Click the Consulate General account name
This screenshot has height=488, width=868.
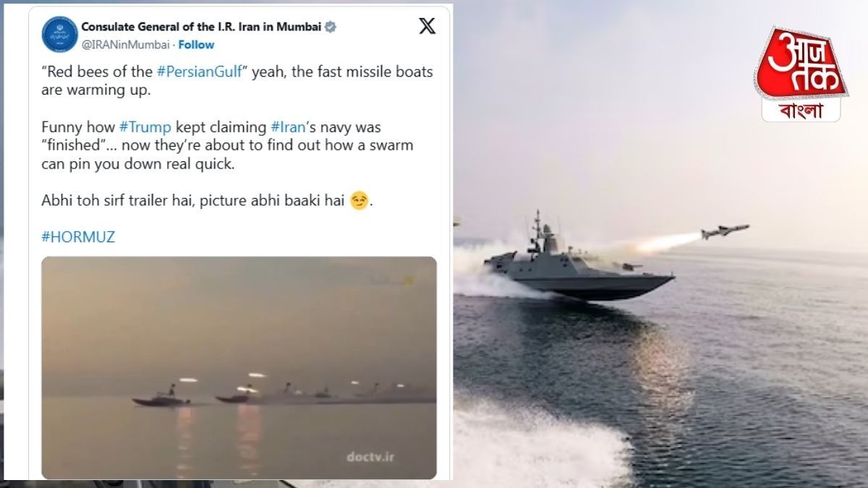[200, 27]
